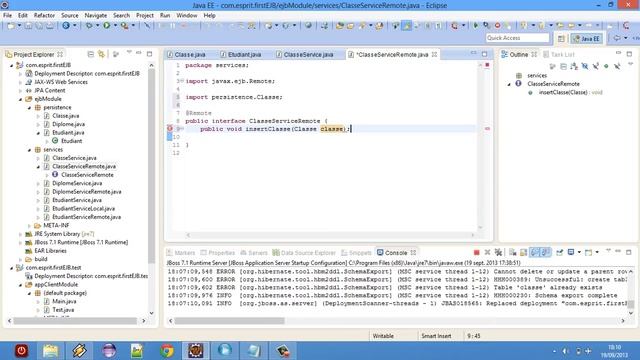Click the Remove Launch icon in Console
Screen dimensions: 640x360
click(x=487, y=253)
